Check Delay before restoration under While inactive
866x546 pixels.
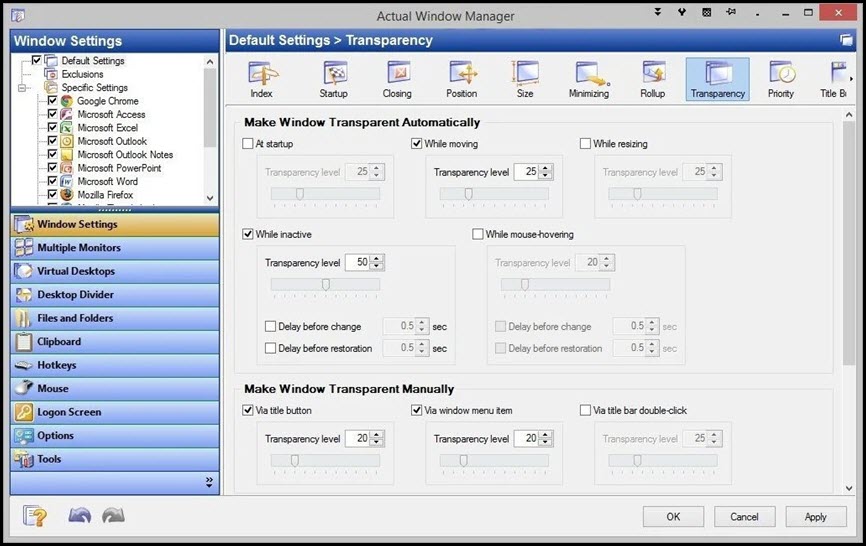pyautogui.click(x=271, y=348)
